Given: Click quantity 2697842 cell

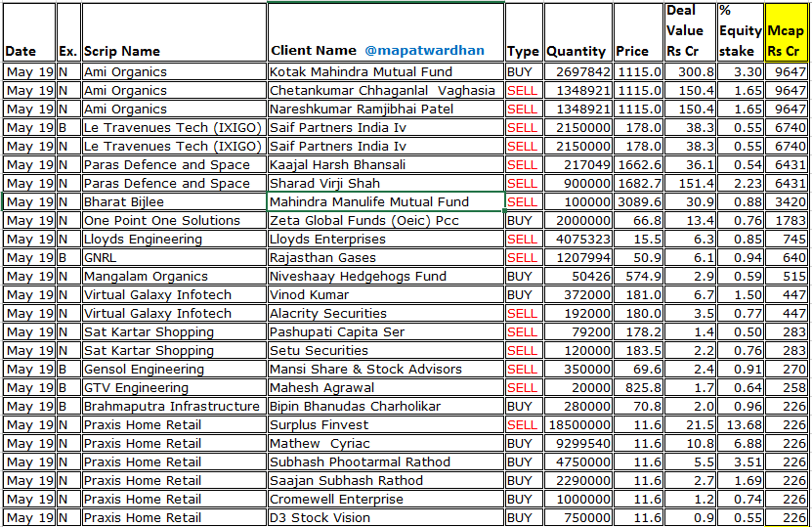Looking at the screenshot, I should (577, 71).
